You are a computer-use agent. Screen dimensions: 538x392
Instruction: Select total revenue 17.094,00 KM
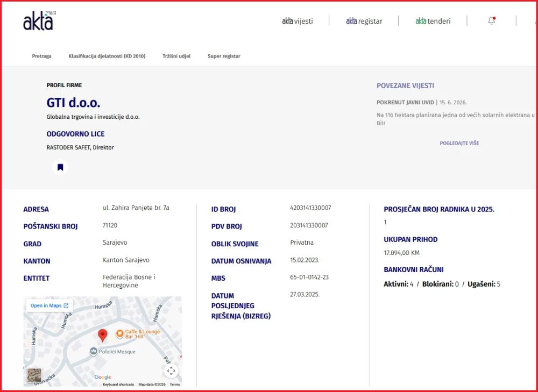(x=401, y=253)
